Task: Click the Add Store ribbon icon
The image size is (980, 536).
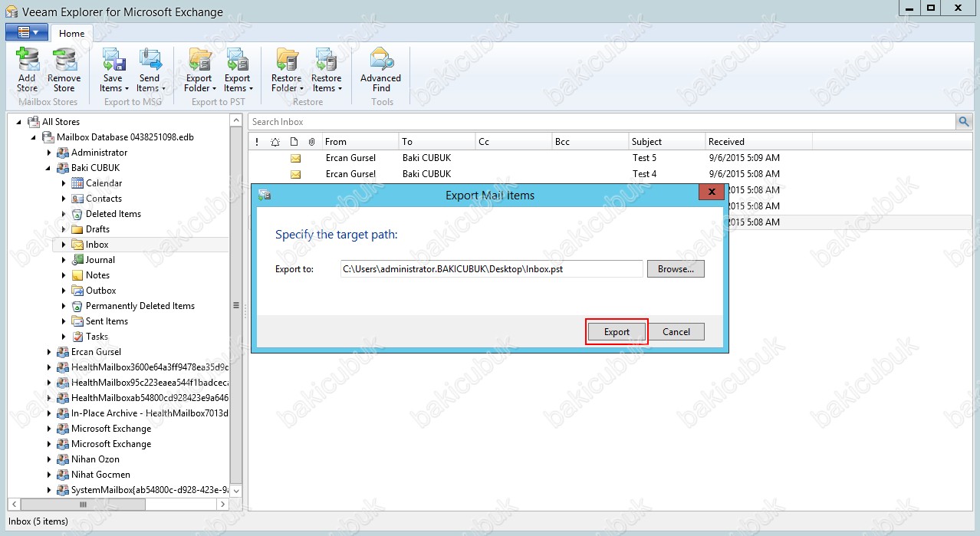Action: click(27, 71)
